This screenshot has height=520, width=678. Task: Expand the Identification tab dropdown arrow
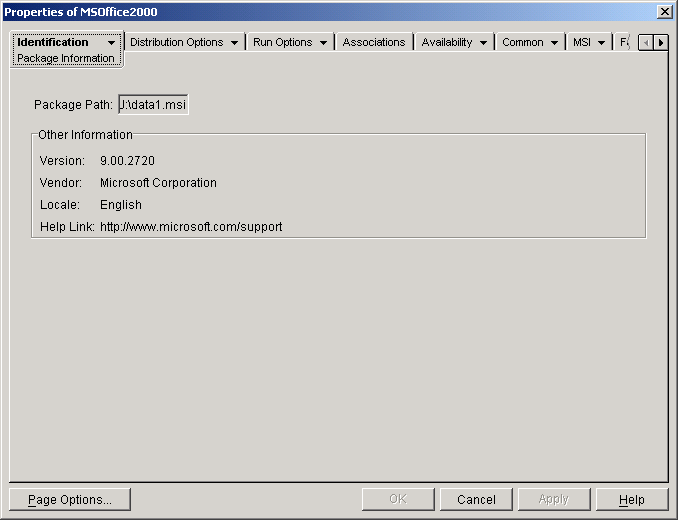pos(111,43)
